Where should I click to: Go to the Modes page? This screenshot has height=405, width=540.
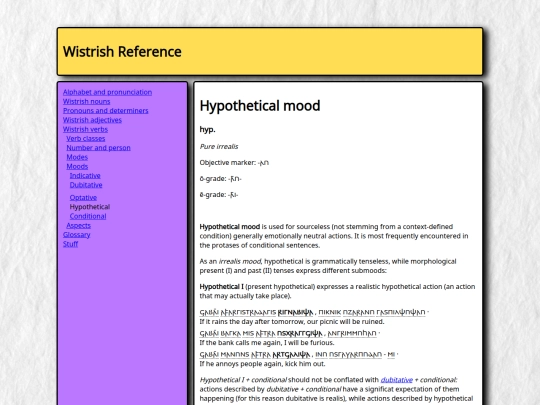[x=77, y=157]
